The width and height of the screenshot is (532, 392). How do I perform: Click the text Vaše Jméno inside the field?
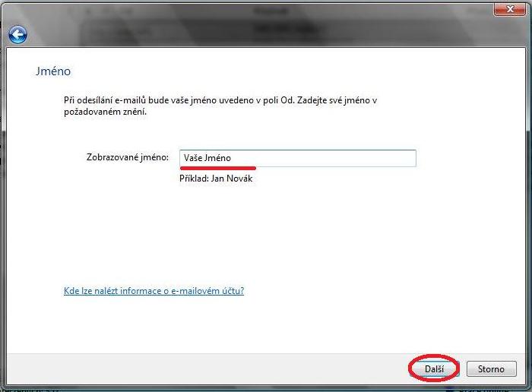click(x=207, y=158)
